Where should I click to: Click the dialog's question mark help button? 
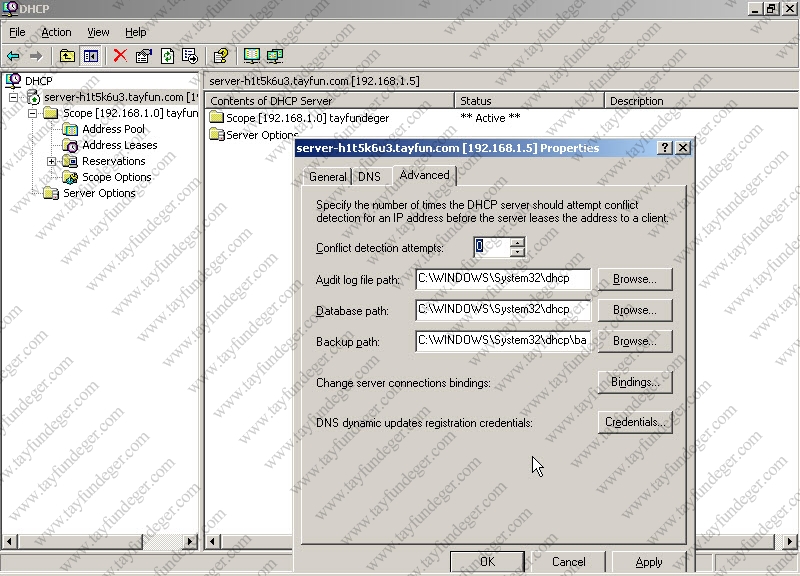(x=664, y=148)
